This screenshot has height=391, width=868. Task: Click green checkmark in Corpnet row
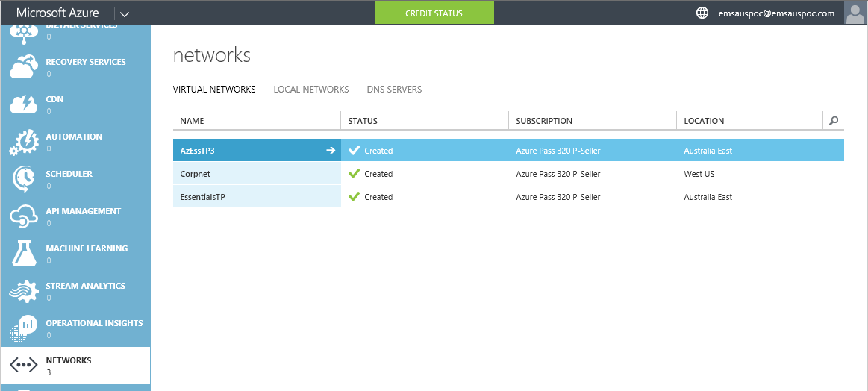(355, 173)
